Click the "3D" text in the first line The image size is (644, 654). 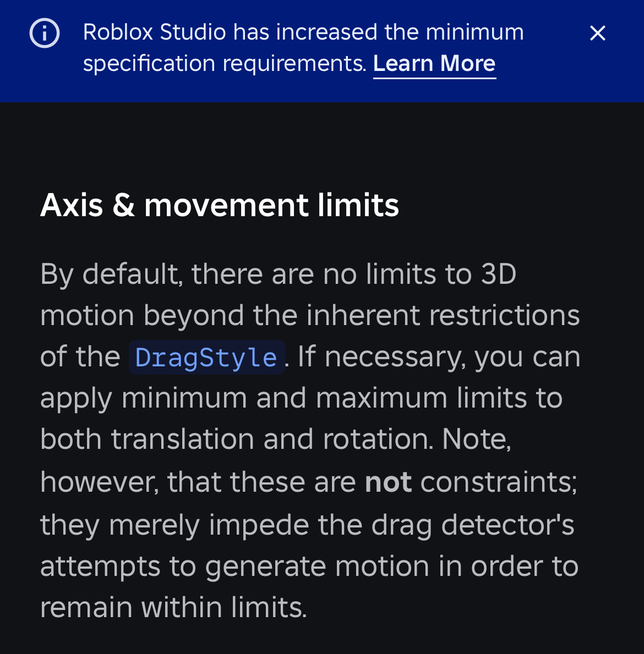coord(499,274)
